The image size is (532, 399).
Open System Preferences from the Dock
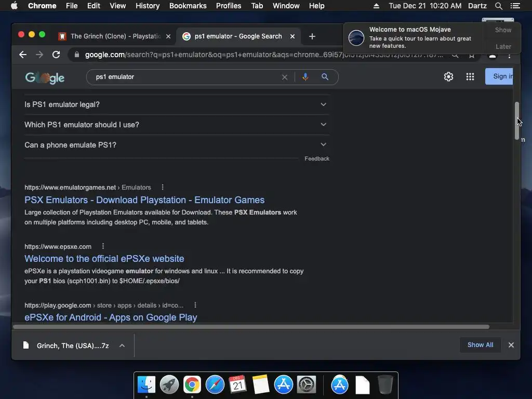307,385
